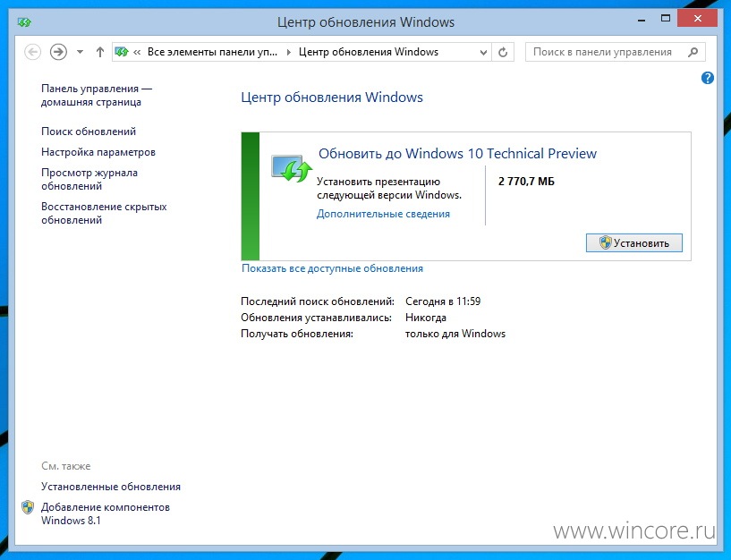The width and height of the screenshot is (731, 560).
Task: Click the Никогда value text
Action: [426, 318]
